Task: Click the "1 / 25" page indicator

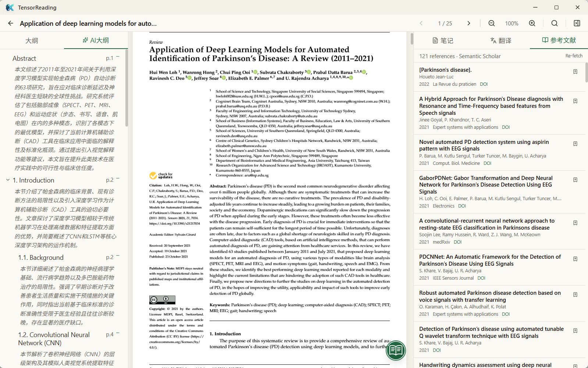Action: [x=445, y=23]
